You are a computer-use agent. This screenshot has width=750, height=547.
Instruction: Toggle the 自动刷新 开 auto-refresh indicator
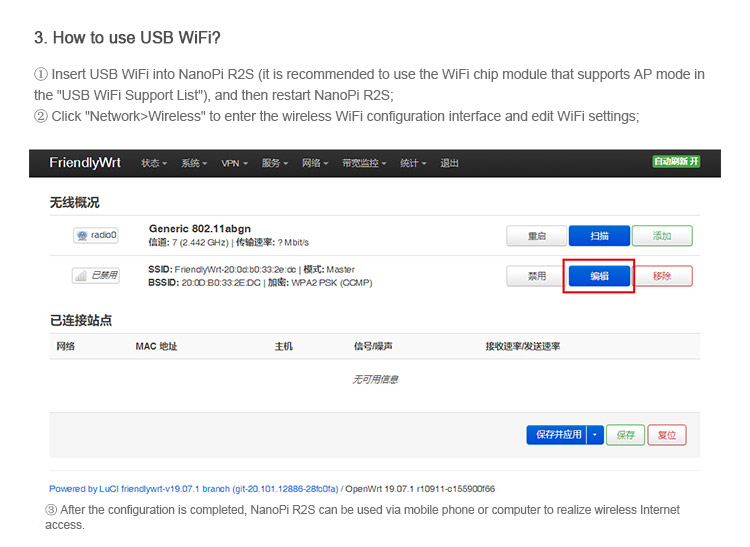click(676, 162)
